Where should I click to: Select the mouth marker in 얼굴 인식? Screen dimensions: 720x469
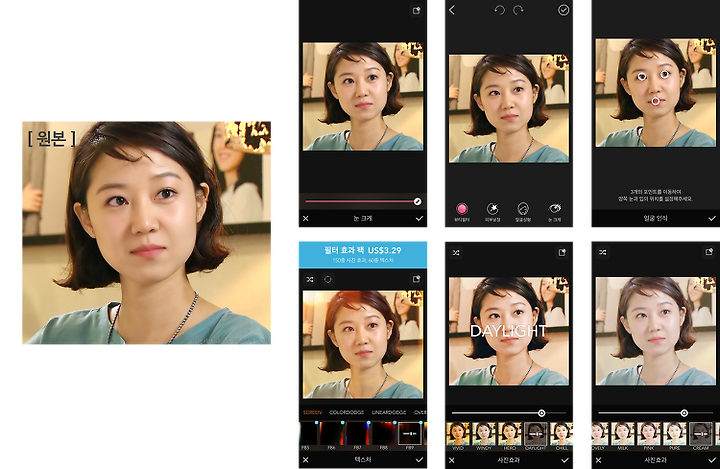(655, 101)
